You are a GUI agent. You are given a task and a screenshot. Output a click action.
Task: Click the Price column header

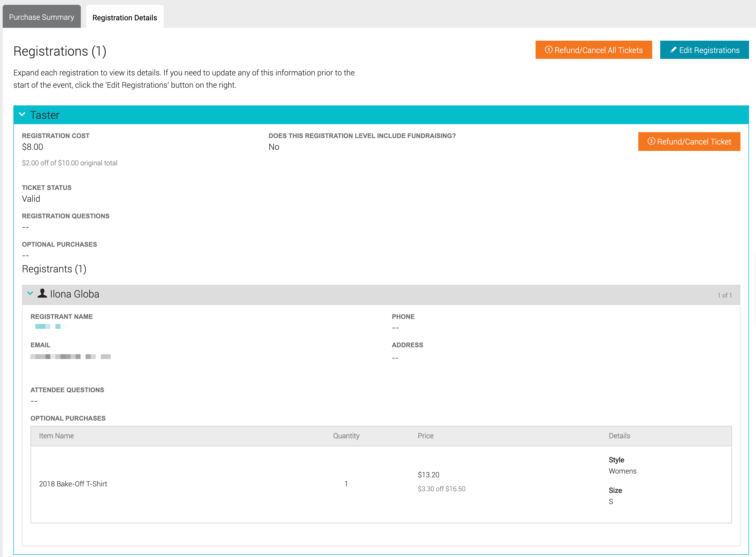pyautogui.click(x=425, y=436)
